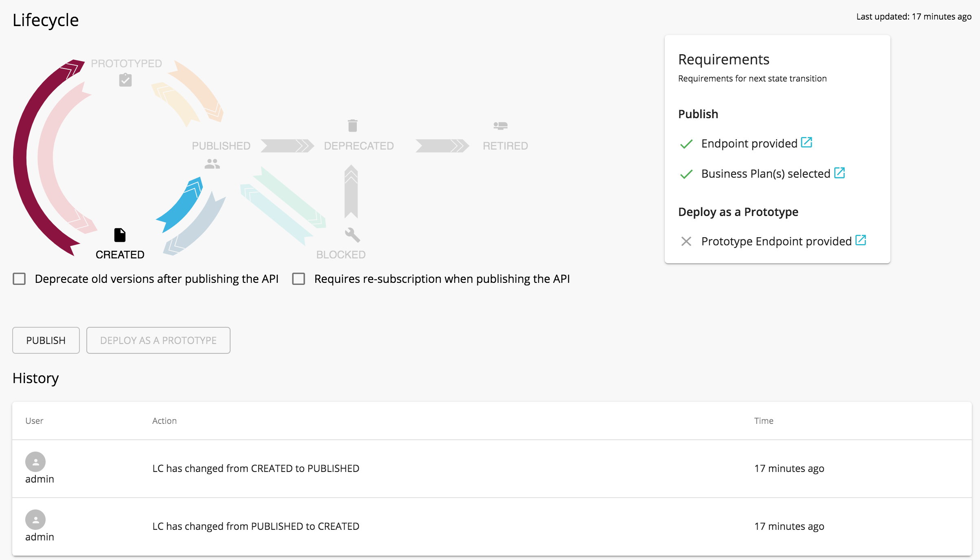
Task: Enable Deprecate old versions after publishing checkbox
Action: (x=19, y=279)
